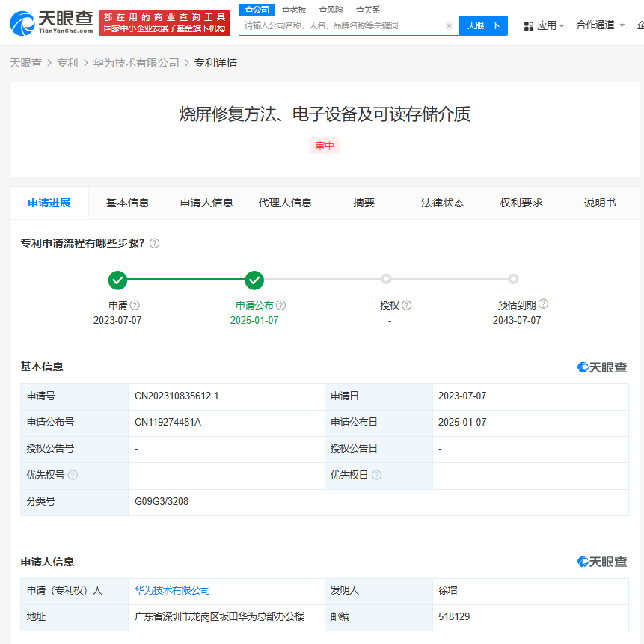
Task: Click the help icon next to 授权
Action: pyautogui.click(x=406, y=305)
